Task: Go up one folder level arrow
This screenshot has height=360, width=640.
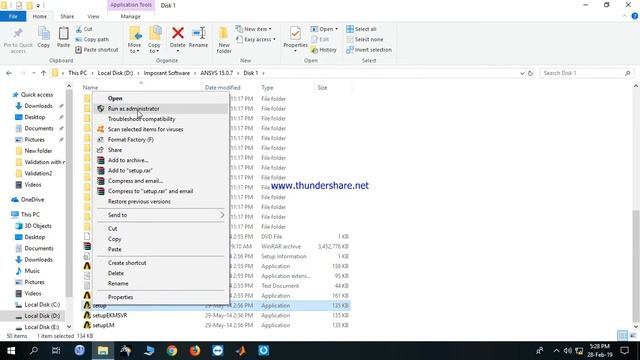Action: (x=43, y=73)
